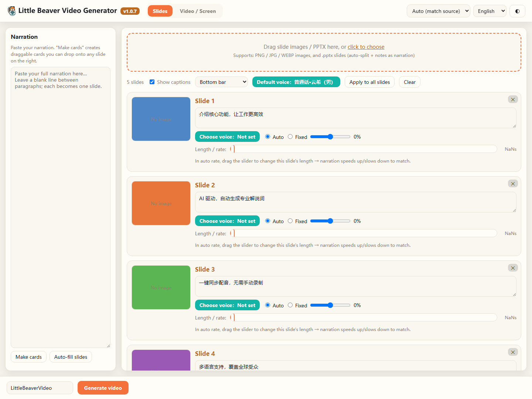Click the NaNs length value of Slide 3
The height and width of the screenshot is (399, 532).
click(x=511, y=317)
